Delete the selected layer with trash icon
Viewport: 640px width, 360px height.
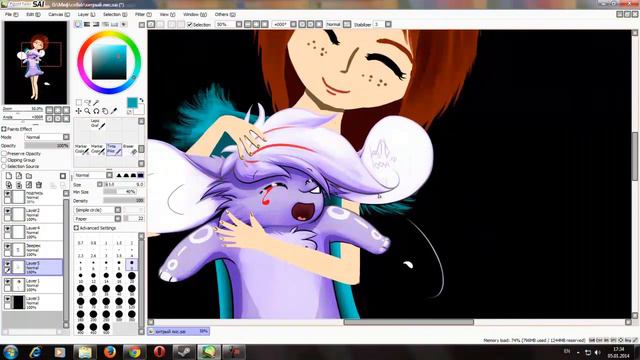39,185
